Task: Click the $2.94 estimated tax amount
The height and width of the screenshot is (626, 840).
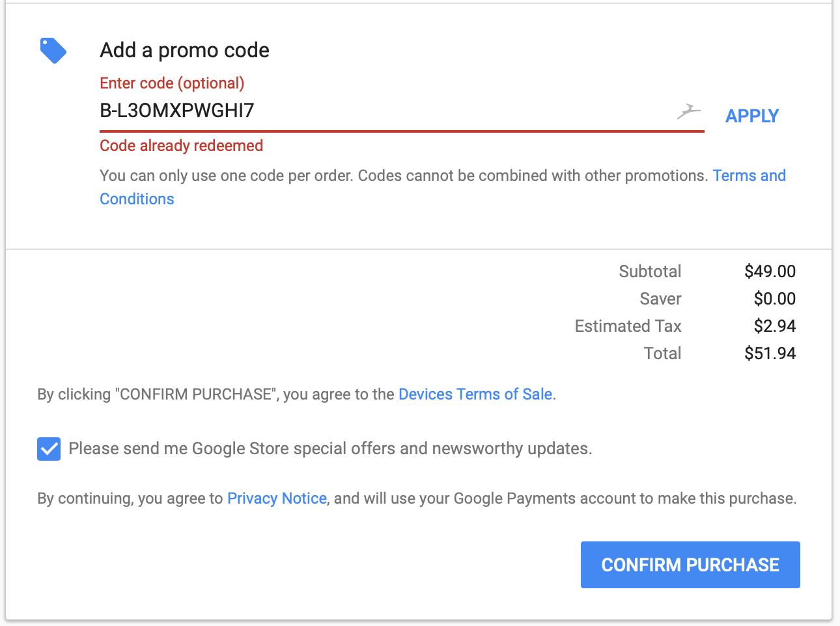Action: 774,326
